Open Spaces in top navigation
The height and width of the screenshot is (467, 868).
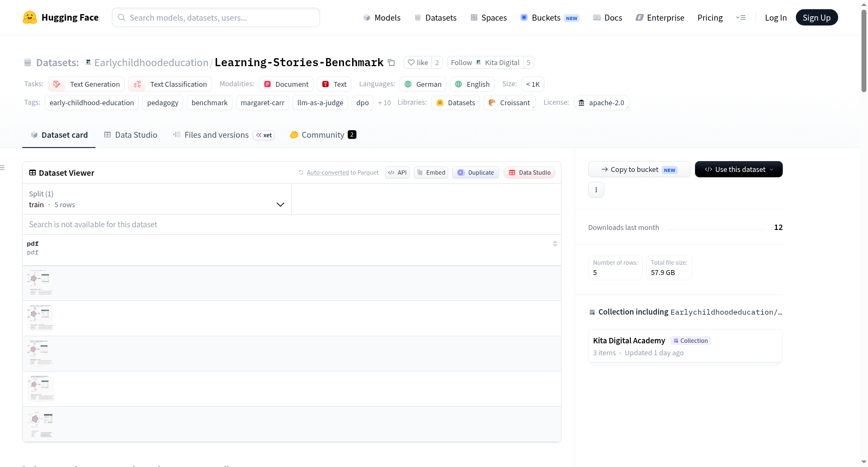pyautogui.click(x=488, y=18)
